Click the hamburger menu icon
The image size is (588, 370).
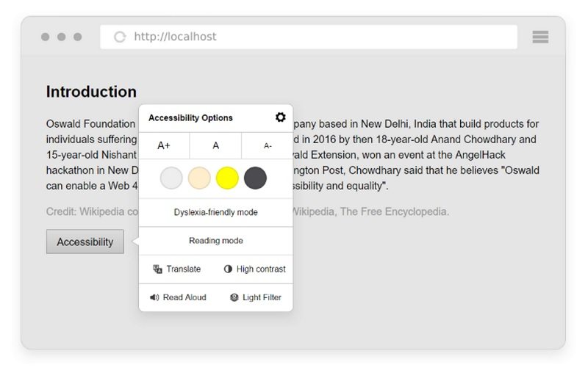(x=540, y=37)
